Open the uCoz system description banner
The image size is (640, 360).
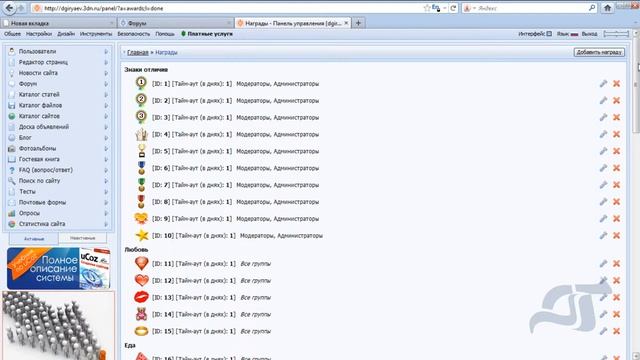[58, 268]
